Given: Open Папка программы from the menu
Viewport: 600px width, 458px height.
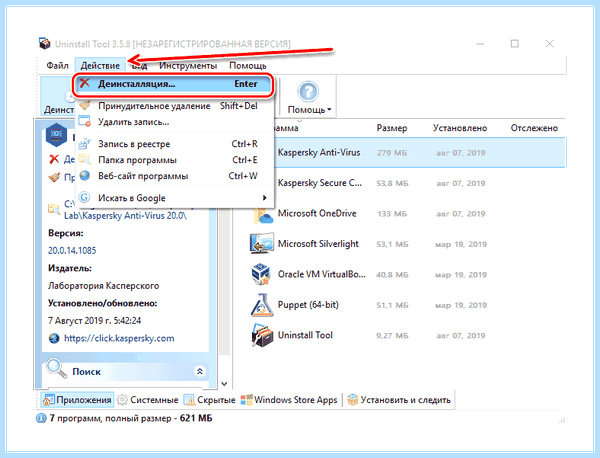Looking at the screenshot, I should click(x=174, y=160).
